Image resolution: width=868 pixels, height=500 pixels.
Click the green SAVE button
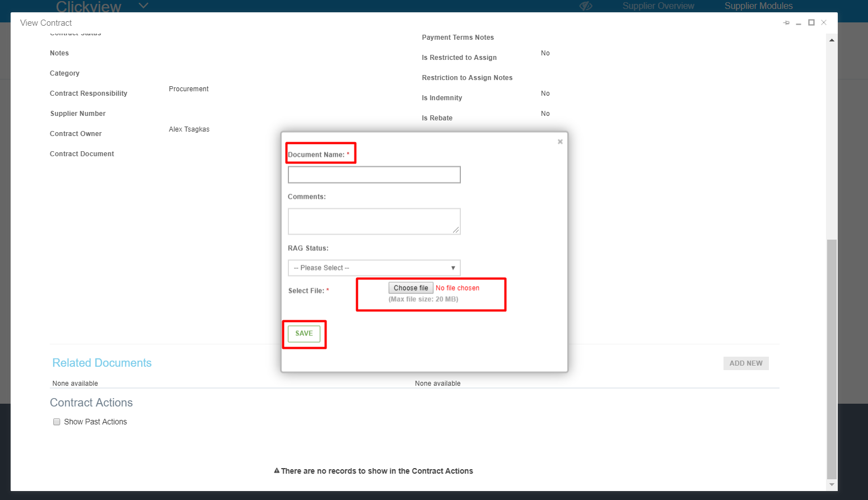point(304,334)
